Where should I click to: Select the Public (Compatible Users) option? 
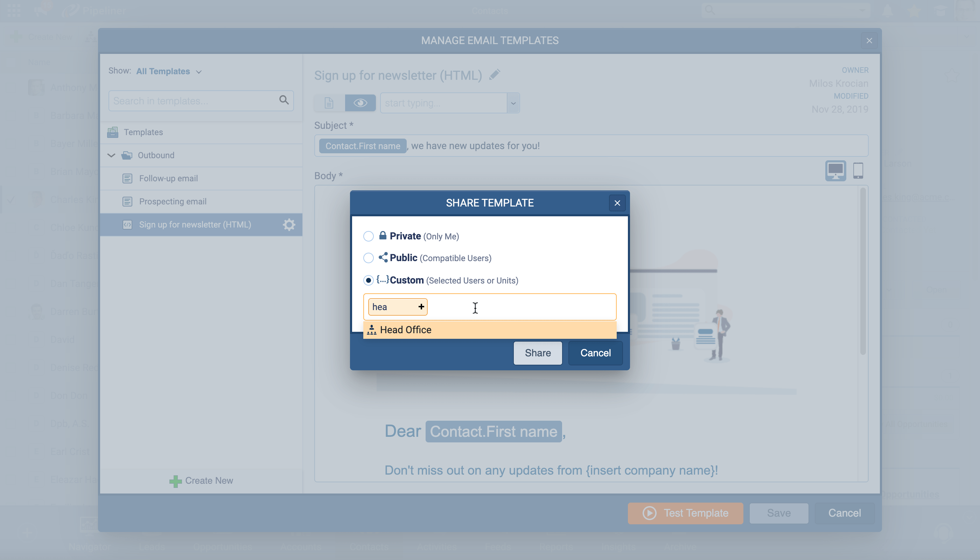[x=368, y=258]
